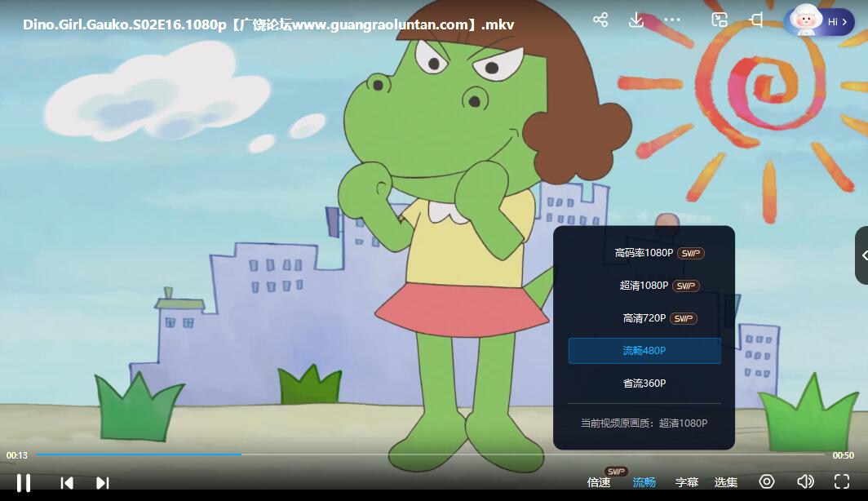
Task: Expand the right side panel arrow
Action: click(863, 255)
